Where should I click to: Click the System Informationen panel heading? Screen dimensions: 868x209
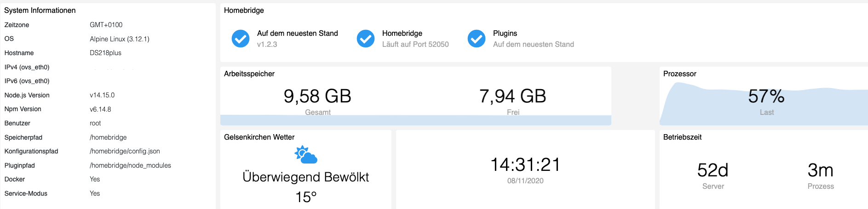(40, 10)
